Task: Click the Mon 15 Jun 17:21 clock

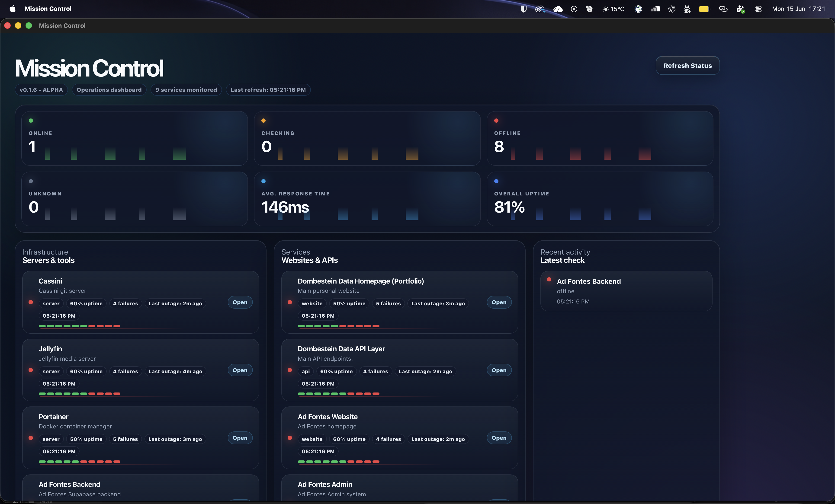Action: point(798,9)
